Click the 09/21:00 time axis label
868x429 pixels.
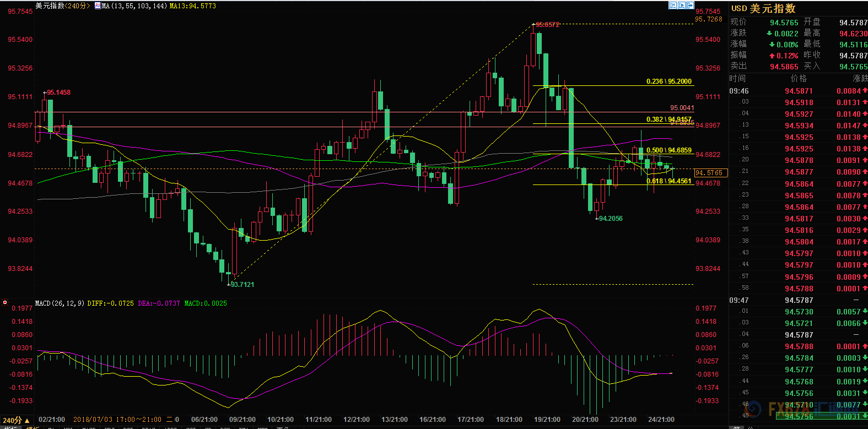coord(242,420)
